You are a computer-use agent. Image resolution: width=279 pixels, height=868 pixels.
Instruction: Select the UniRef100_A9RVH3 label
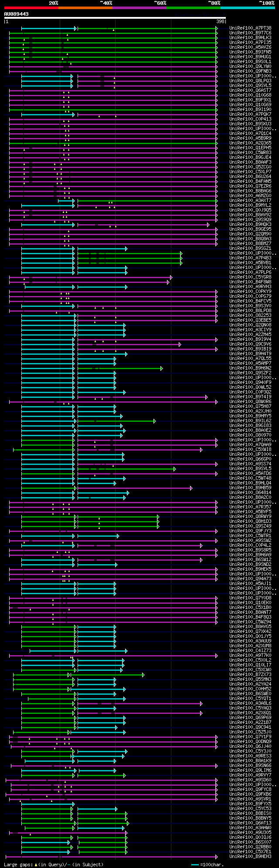pyautogui.click(x=250, y=286)
